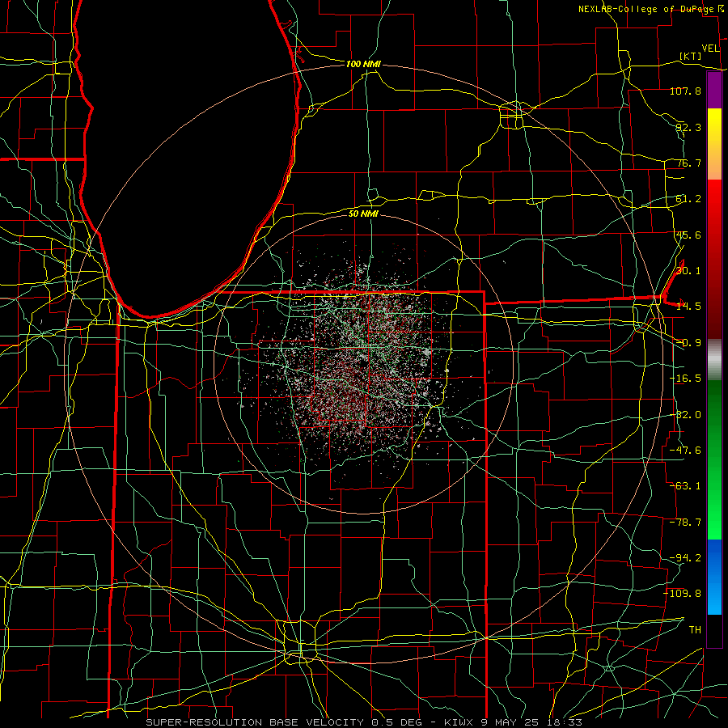Select the -109.8 scale value
The image size is (728, 728).
pyautogui.click(x=683, y=594)
